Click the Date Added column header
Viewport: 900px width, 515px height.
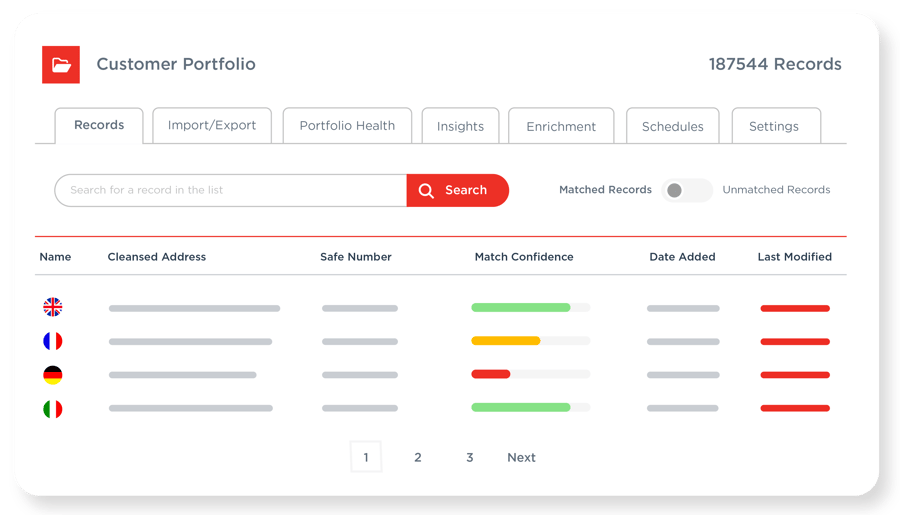click(682, 257)
